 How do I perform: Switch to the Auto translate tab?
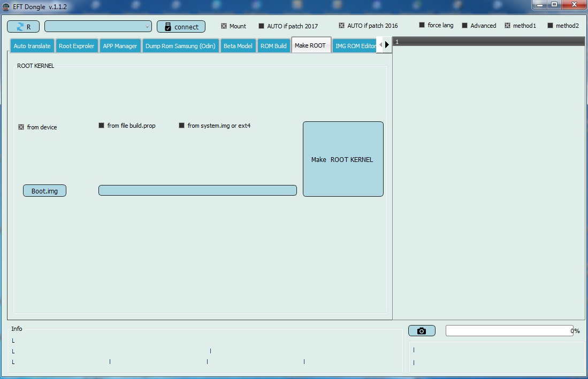[32, 45]
